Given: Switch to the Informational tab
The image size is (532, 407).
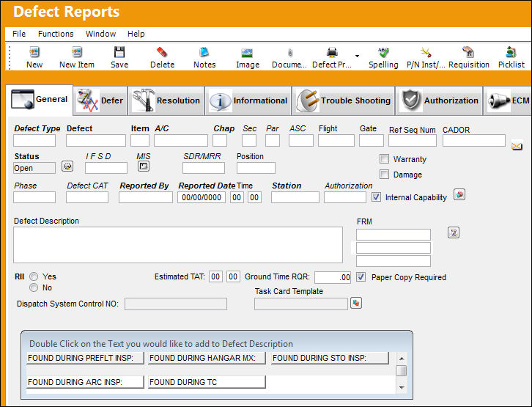Looking at the screenshot, I should (x=248, y=100).
